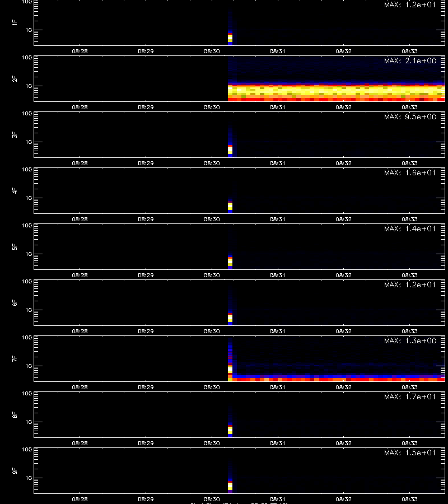Click the 4F panel axis label
The width and height of the screenshot is (448, 504).
pos(15,190)
